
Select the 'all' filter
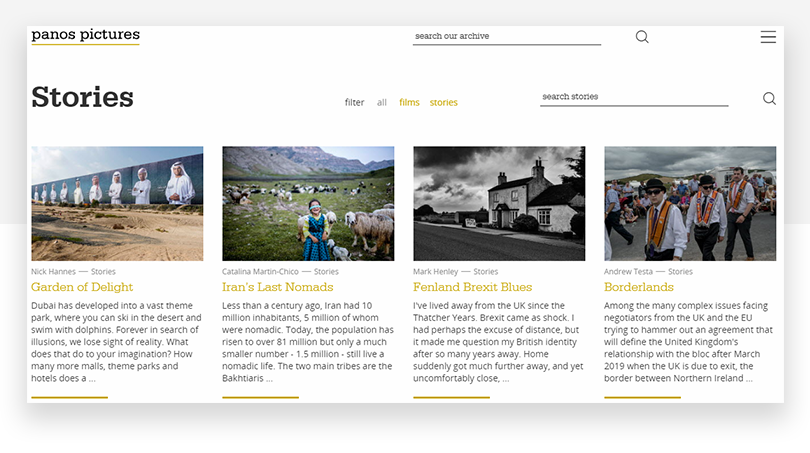pyautogui.click(x=382, y=102)
